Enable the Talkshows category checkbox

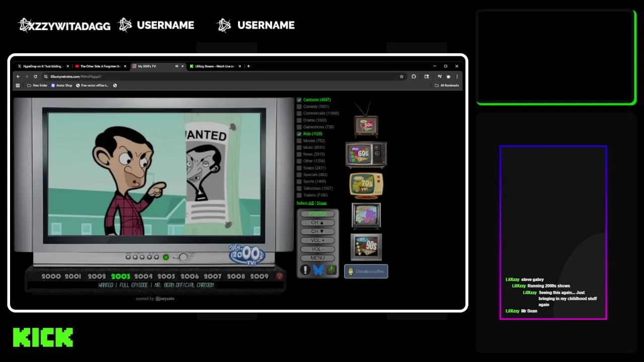point(299,188)
